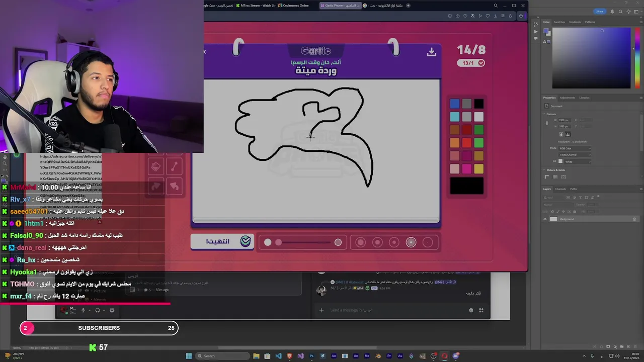Screen dimensions: 644x362
Task: Open Properties panel options menu
Action: coord(641,98)
